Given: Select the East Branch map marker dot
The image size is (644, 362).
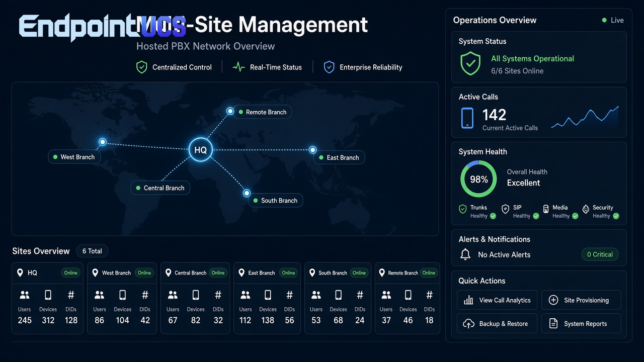Looking at the screenshot, I should pos(312,150).
